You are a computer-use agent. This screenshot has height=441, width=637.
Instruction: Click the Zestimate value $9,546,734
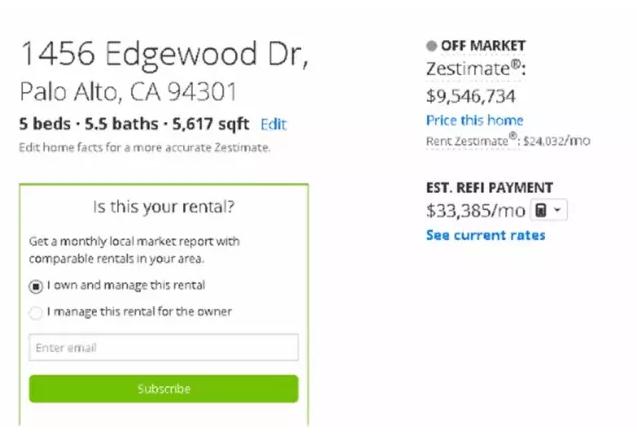(471, 97)
